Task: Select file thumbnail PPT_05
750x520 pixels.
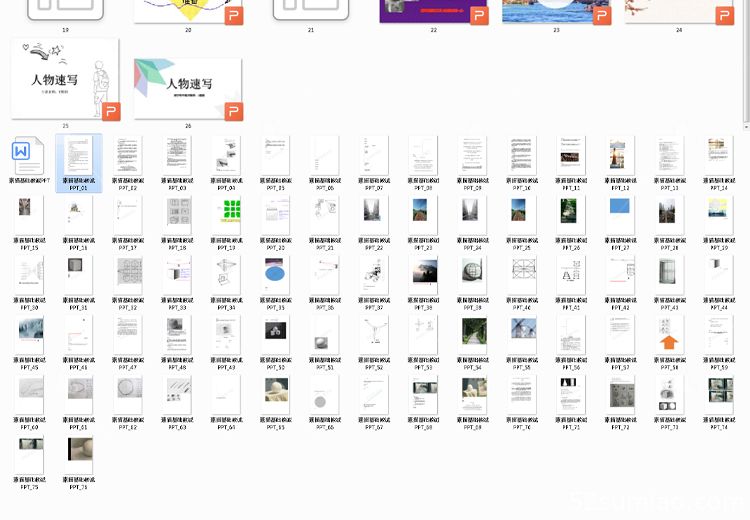Action: point(276,155)
